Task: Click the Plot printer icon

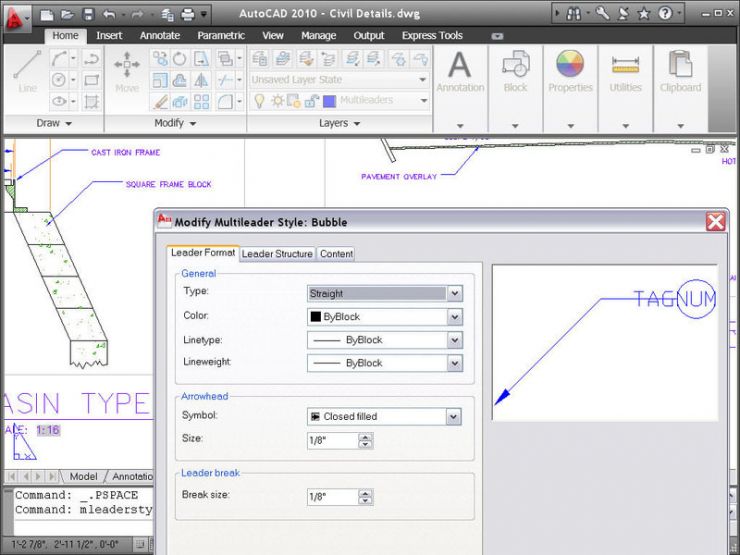Action: (188, 15)
